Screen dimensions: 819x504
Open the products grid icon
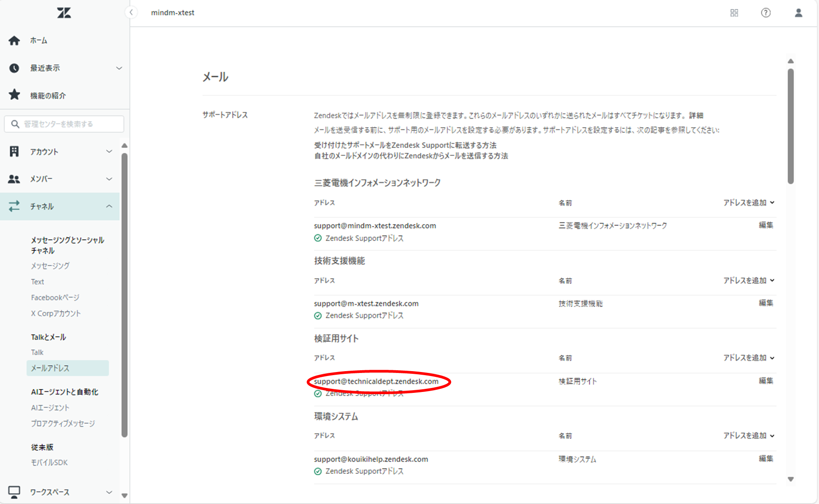point(734,13)
